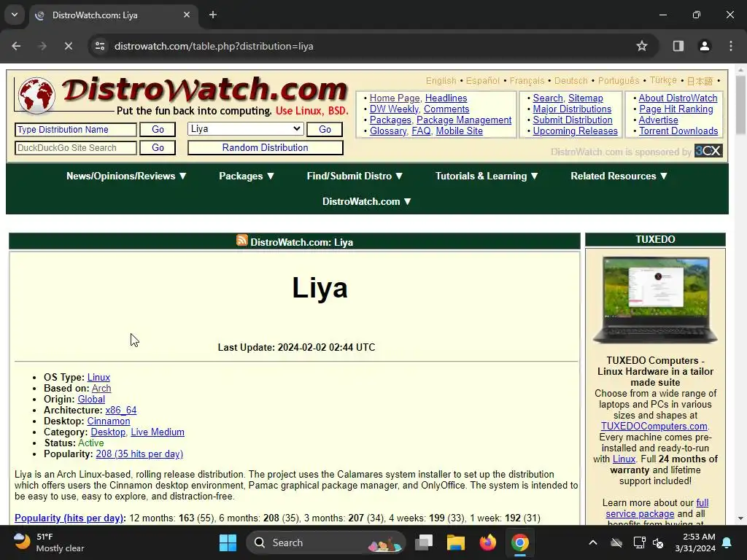
Task: Open the Chrome profile menu
Action: [x=705, y=46]
